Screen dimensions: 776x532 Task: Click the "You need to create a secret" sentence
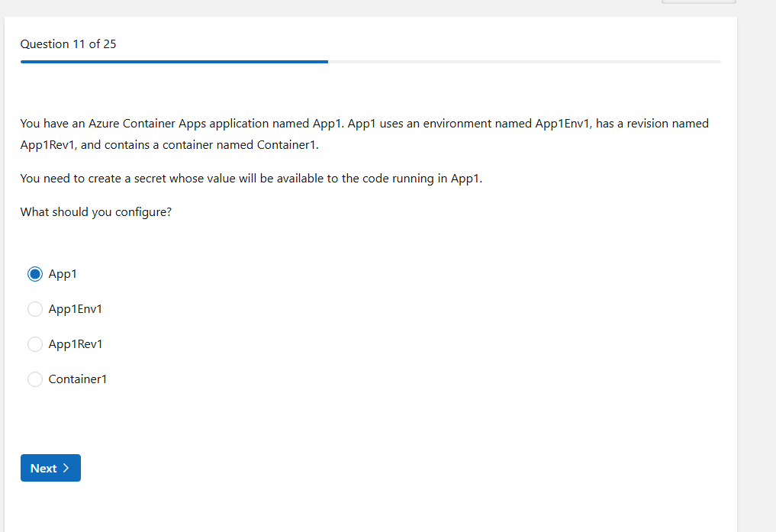pos(251,179)
